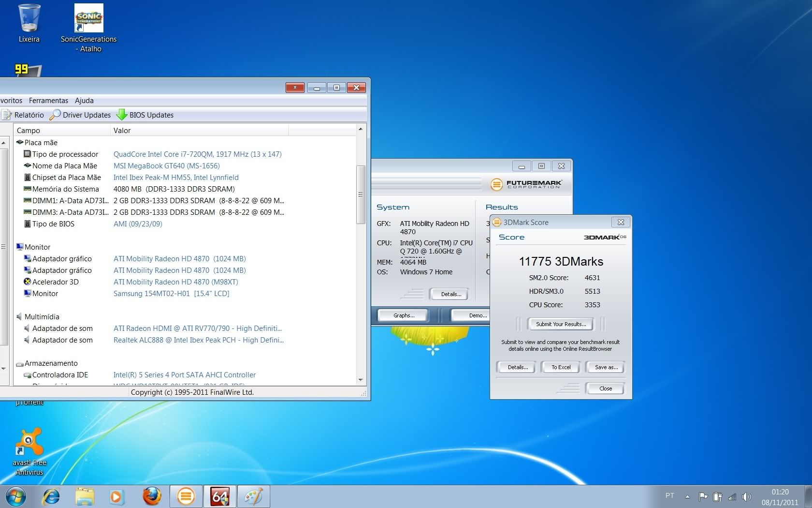812x508 pixels.
Task: Open Action Center flag icon
Action: coord(703,496)
